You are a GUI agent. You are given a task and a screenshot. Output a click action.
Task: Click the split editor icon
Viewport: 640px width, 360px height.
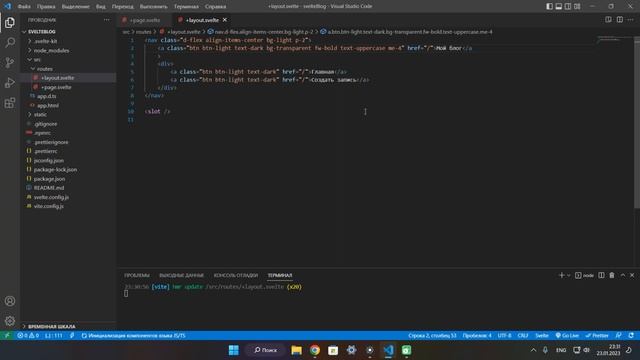(620, 20)
